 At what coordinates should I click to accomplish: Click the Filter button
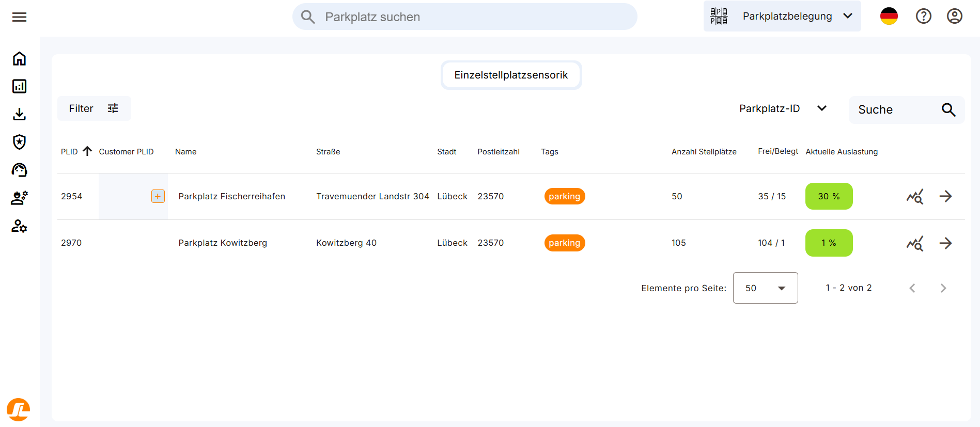[x=94, y=108]
